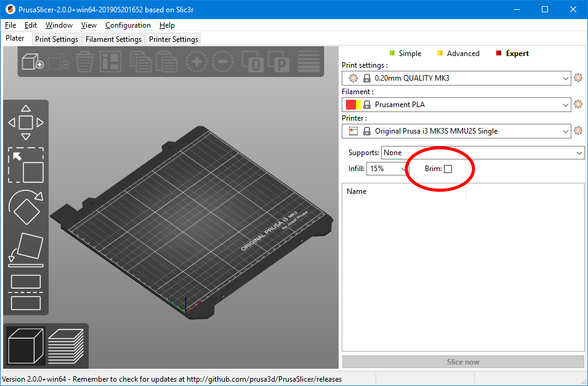Switch to the Print Settings tab
The width and height of the screenshot is (588, 386).
click(x=57, y=39)
